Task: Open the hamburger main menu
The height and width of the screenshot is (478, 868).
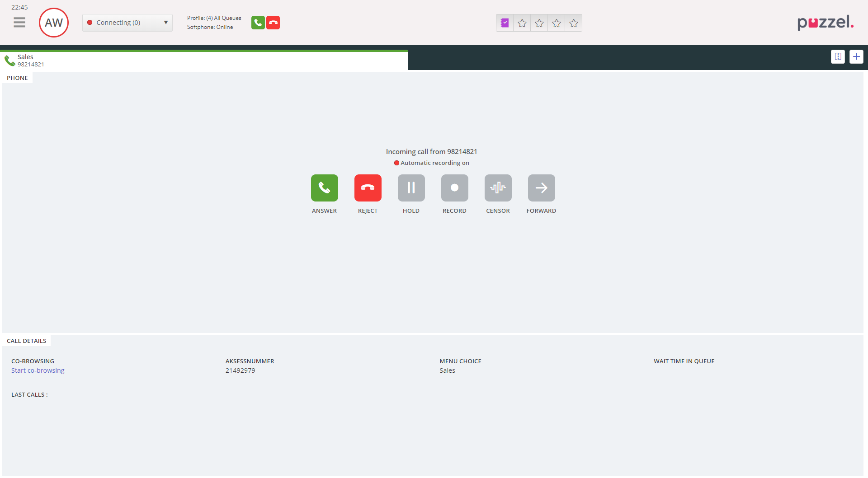Action: click(19, 23)
